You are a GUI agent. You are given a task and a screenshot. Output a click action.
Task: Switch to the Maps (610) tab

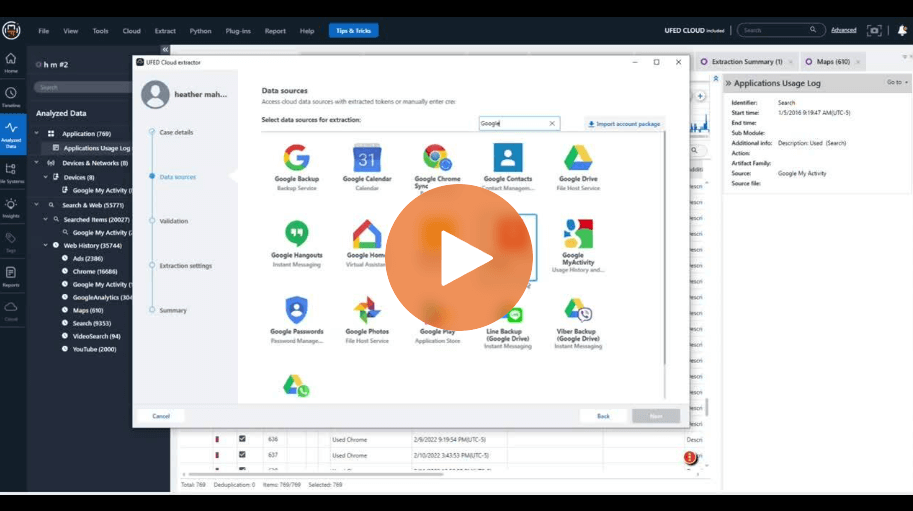tap(832, 62)
